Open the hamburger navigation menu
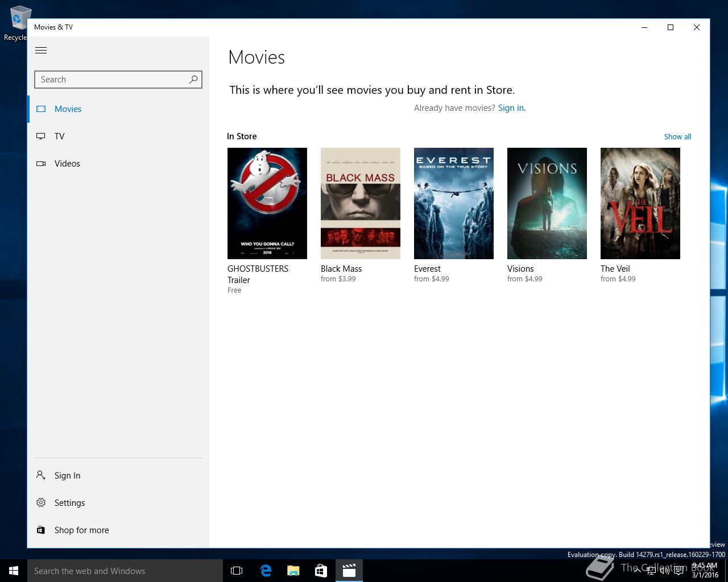The height and width of the screenshot is (582, 728). [41, 51]
